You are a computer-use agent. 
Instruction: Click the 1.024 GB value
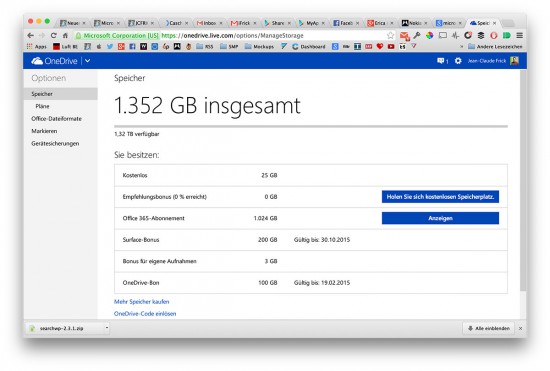point(265,218)
